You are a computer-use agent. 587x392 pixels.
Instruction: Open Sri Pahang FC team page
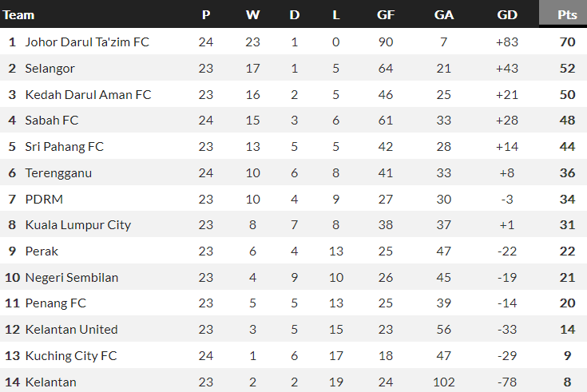pyautogui.click(x=64, y=147)
